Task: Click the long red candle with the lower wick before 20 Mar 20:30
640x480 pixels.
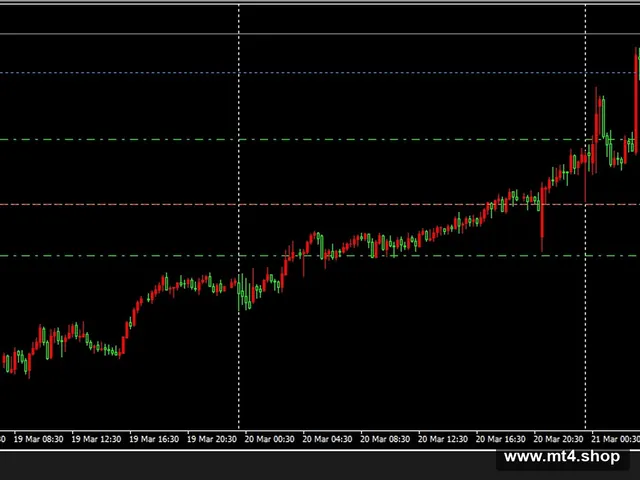Action: (x=542, y=216)
